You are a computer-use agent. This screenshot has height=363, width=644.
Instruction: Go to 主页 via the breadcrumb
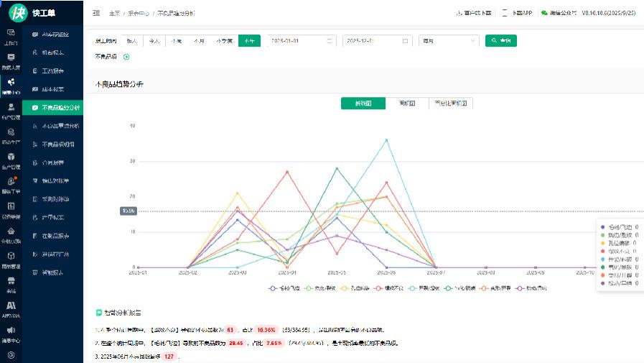pyautogui.click(x=114, y=13)
